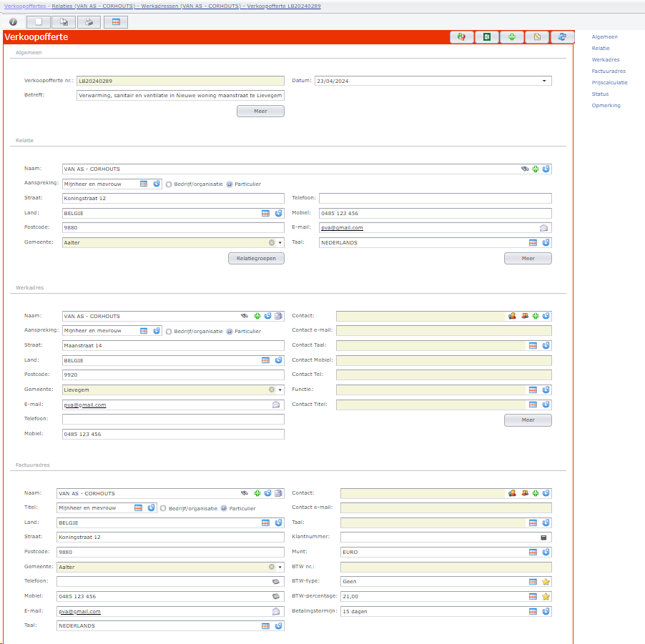645x644 pixels.
Task: Expand the Werkadres Gemeente dropdown showing Lievegem
Action: [280, 390]
